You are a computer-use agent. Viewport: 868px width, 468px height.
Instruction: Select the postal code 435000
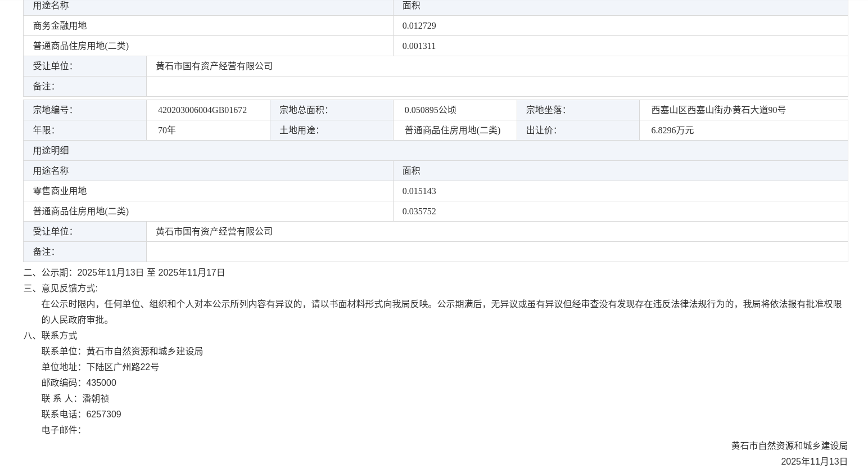click(101, 383)
